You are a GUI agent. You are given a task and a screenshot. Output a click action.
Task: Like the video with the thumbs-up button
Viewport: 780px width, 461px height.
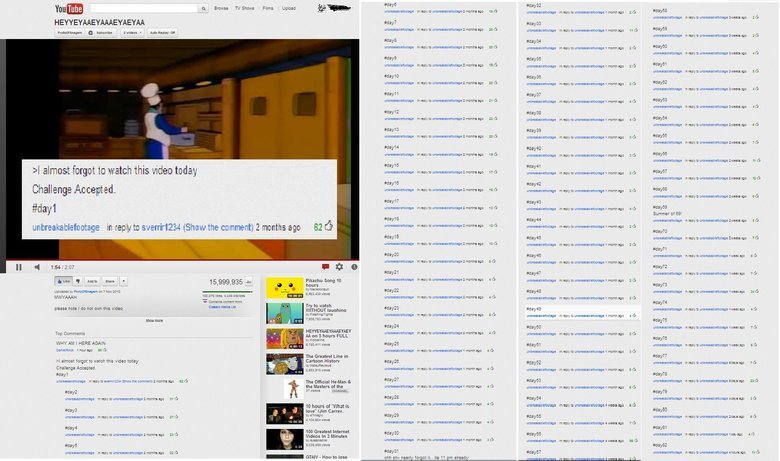tap(63, 281)
